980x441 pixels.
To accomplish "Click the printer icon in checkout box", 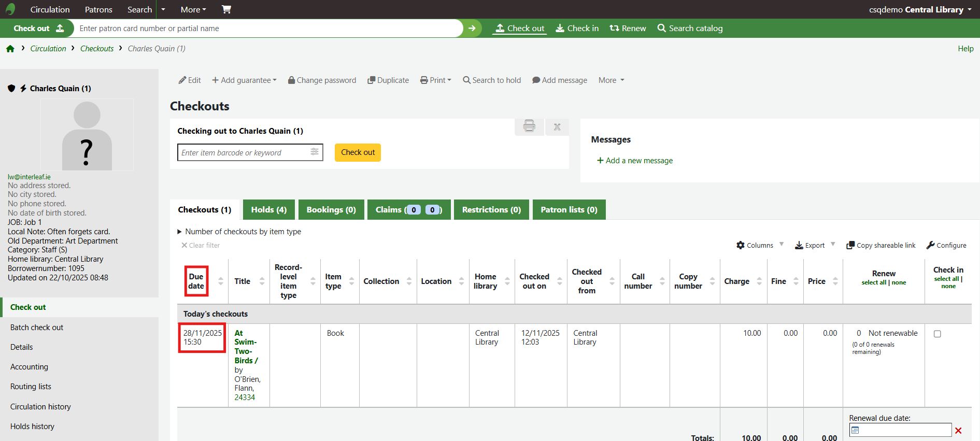I will [x=529, y=126].
